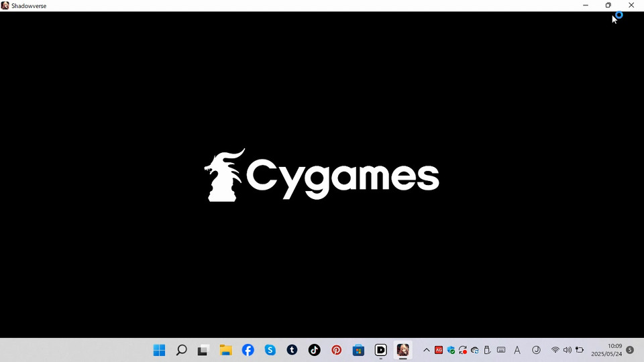
Task: Open taskbar Search magnifier
Action: tap(181, 350)
